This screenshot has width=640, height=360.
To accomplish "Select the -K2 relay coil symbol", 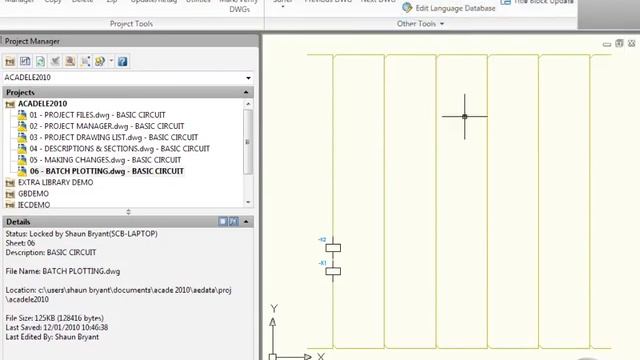I will tap(333, 247).
